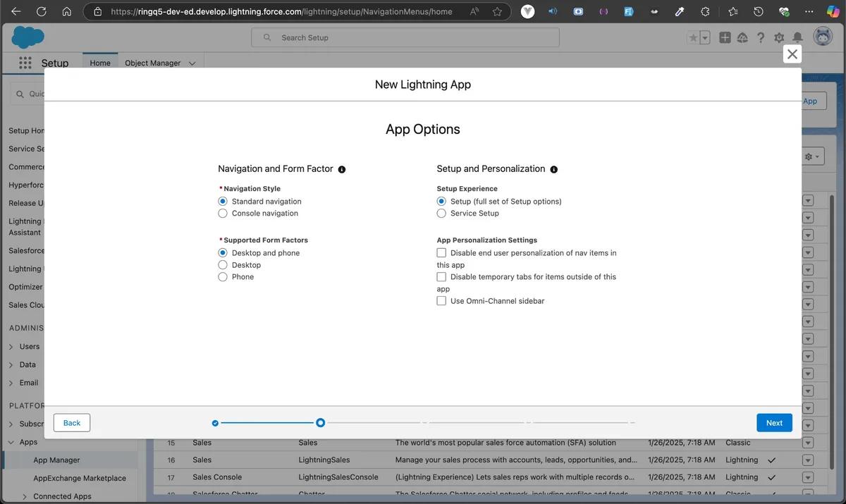
Task: Open the App Launcher dots grid
Action: coord(25,63)
